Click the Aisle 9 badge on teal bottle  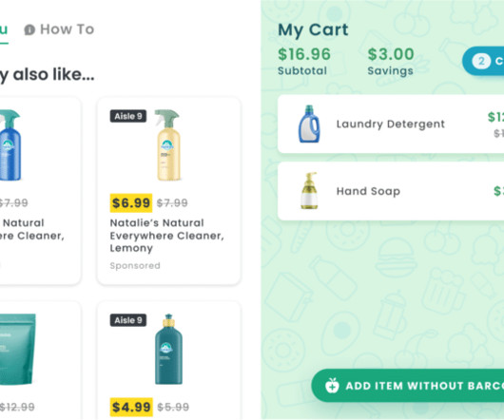point(128,320)
